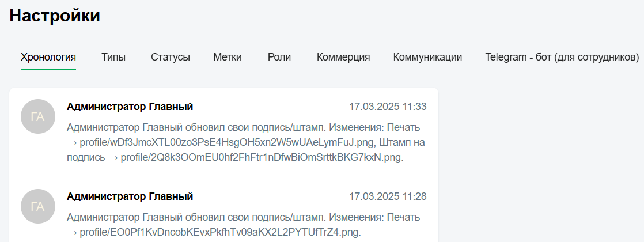Switch to the Типы tab
Image resolution: width=644 pixels, height=242 pixels.
tap(113, 57)
